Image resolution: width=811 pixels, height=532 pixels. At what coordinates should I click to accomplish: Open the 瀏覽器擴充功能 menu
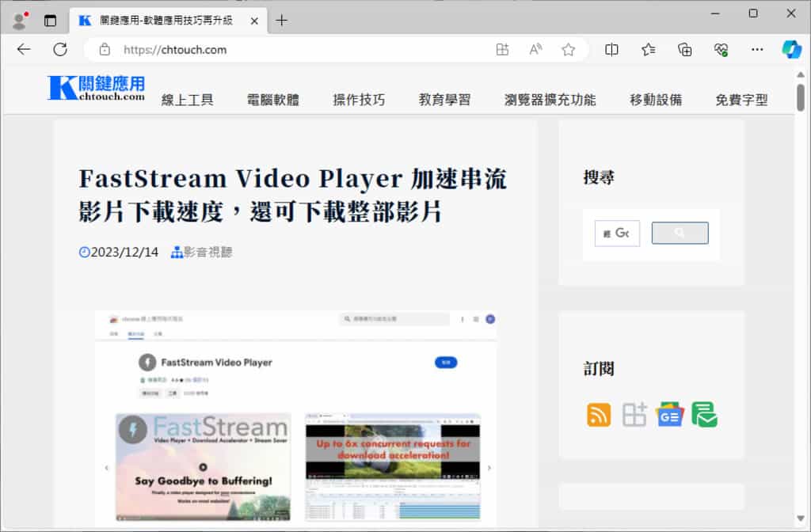pyautogui.click(x=550, y=99)
